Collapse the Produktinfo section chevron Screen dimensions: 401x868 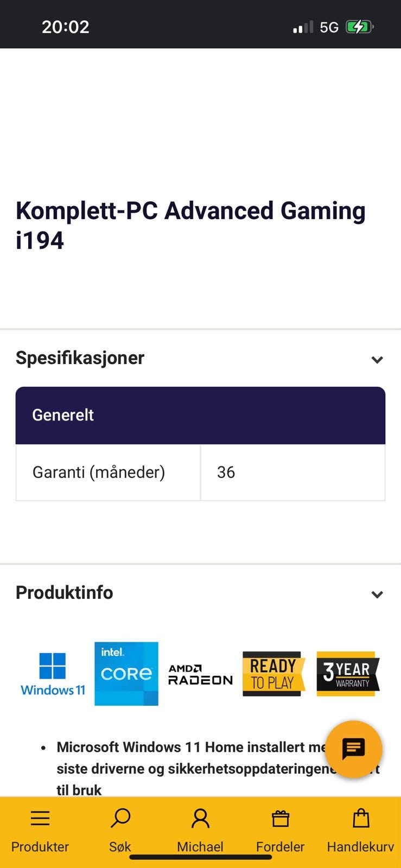[377, 594]
